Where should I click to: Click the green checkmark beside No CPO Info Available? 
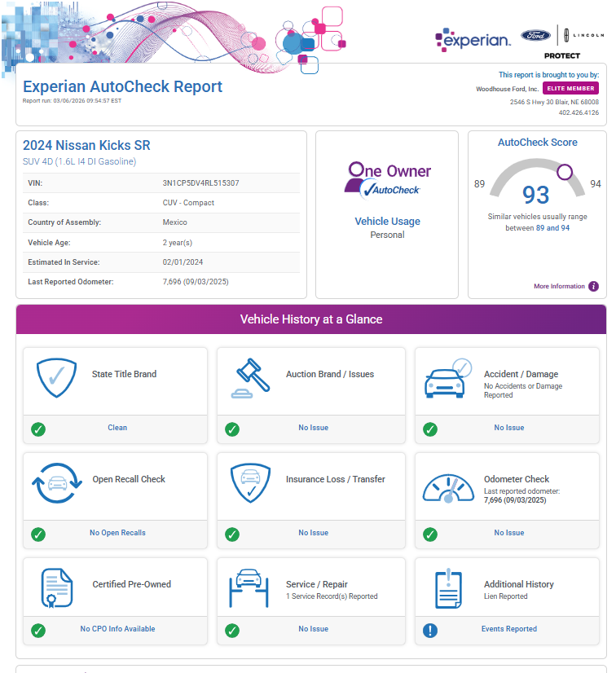38,630
